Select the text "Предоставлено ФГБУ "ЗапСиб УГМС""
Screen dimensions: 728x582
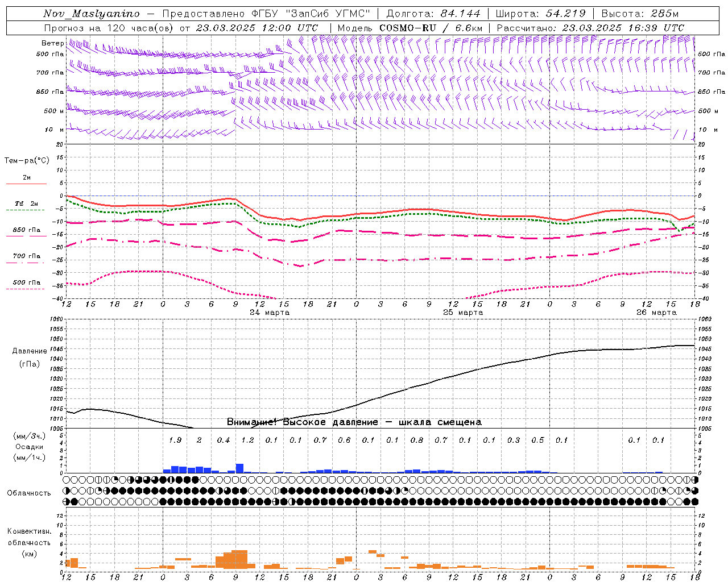(x=267, y=14)
